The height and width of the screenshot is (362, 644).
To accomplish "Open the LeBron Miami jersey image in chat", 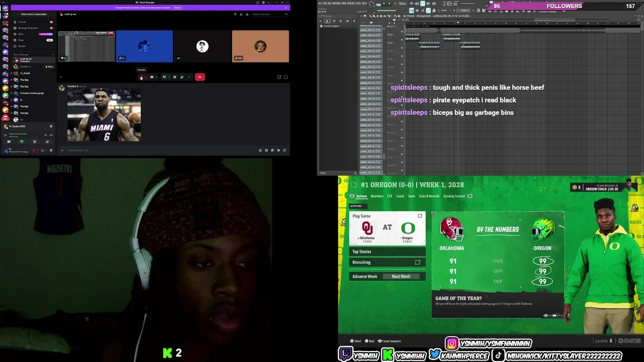I will (104, 115).
